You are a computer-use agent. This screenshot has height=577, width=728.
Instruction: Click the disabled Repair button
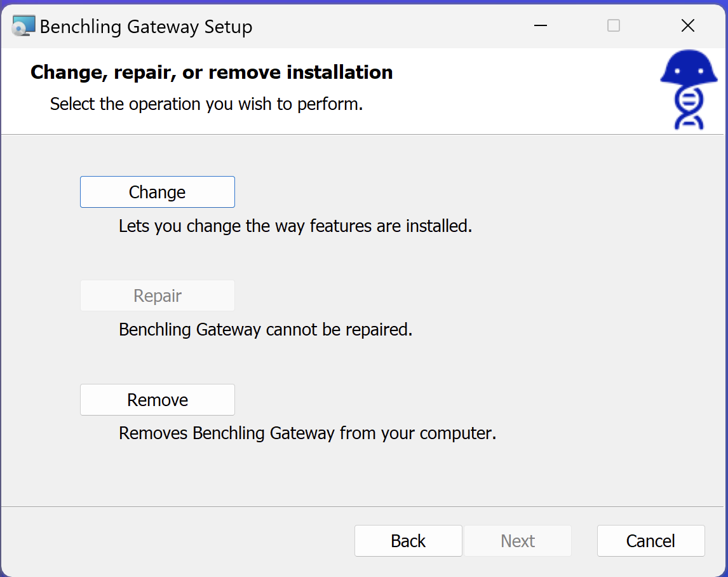point(158,296)
